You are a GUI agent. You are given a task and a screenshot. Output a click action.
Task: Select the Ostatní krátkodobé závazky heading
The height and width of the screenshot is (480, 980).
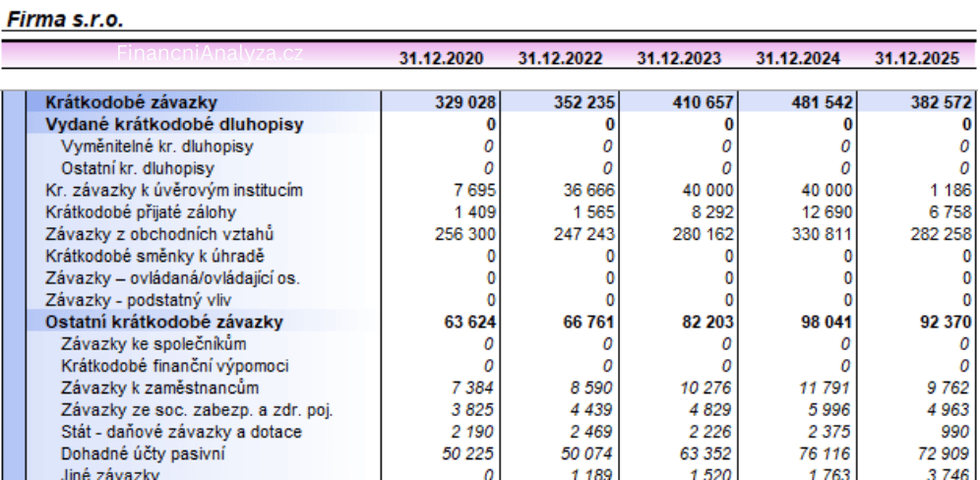pyautogui.click(x=164, y=322)
